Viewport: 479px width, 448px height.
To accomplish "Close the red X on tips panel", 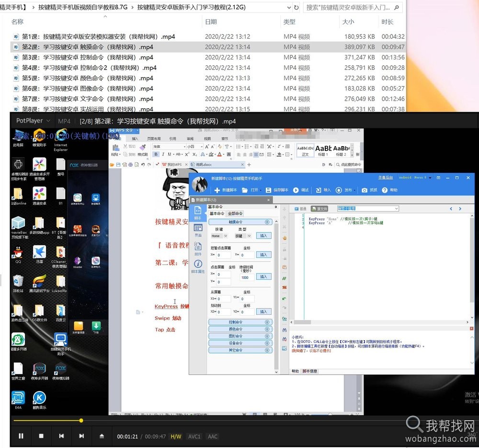I will point(472,328).
